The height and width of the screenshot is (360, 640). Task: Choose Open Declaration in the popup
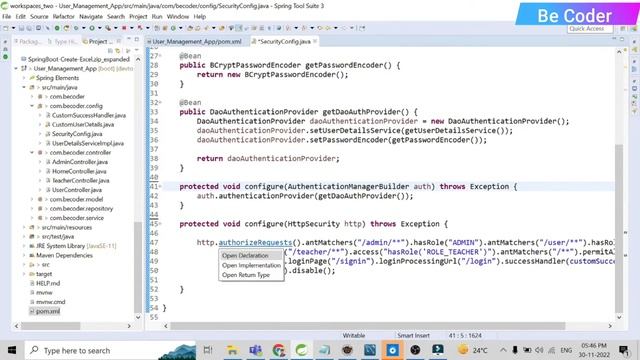point(251,256)
